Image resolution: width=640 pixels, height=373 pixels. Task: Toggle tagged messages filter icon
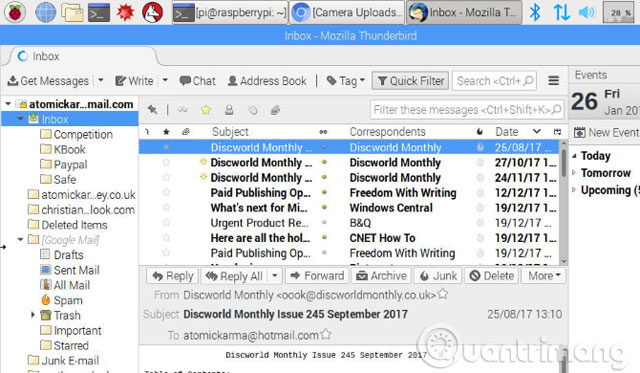[253, 110]
